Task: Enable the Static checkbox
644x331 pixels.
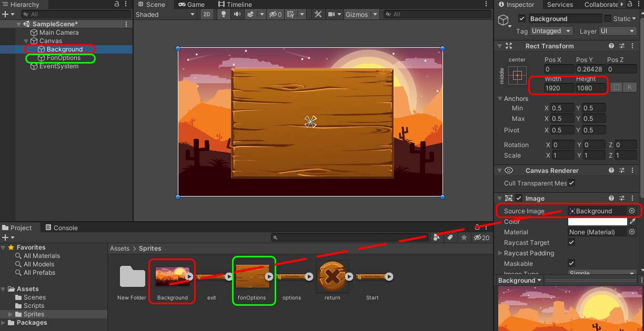Action: coord(608,19)
